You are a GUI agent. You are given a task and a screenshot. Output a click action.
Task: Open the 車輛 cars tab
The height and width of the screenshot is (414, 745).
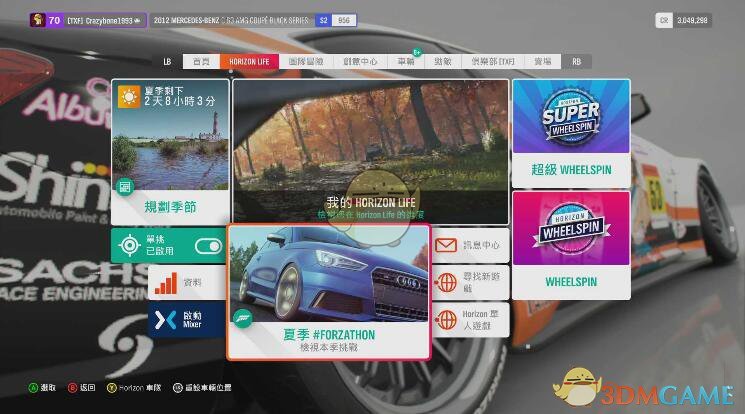(x=406, y=62)
